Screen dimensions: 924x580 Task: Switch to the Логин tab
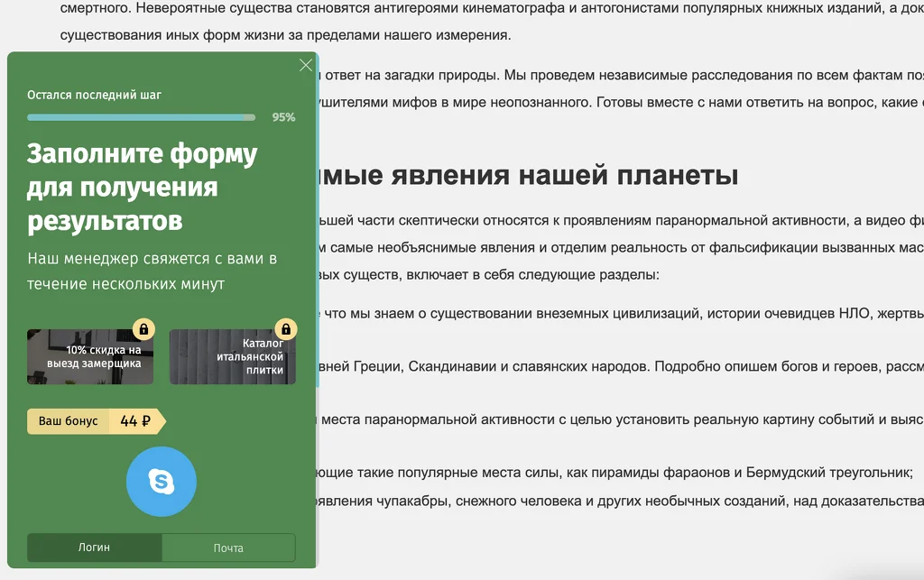tap(94, 547)
